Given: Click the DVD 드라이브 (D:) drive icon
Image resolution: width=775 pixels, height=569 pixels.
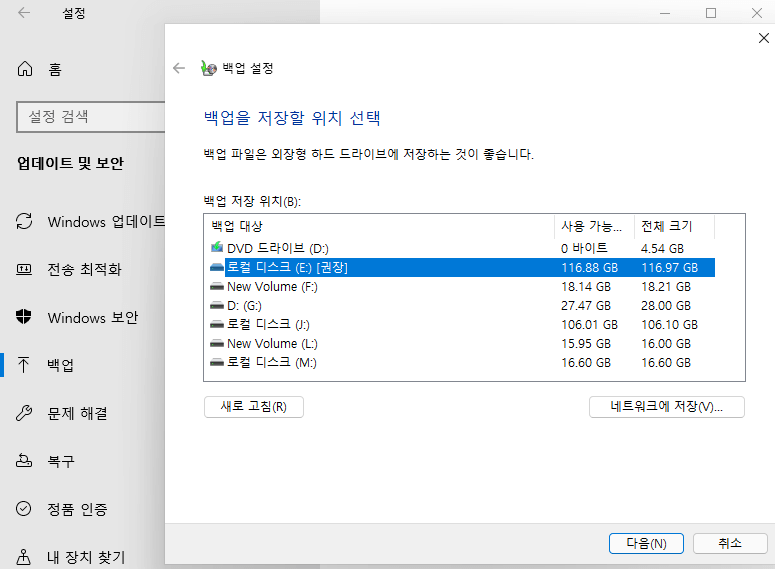Looking at the screenshot, I should tap(216, 247).
